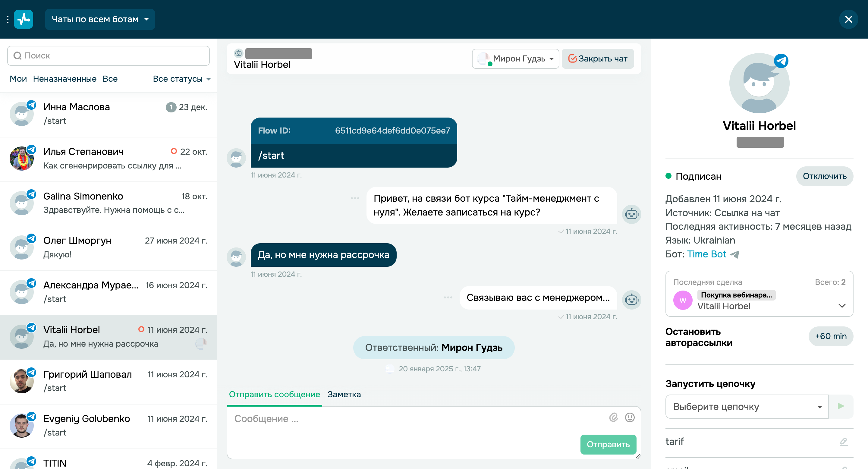Open the Чаты по всем ботам menu

[x=100, y=19]
